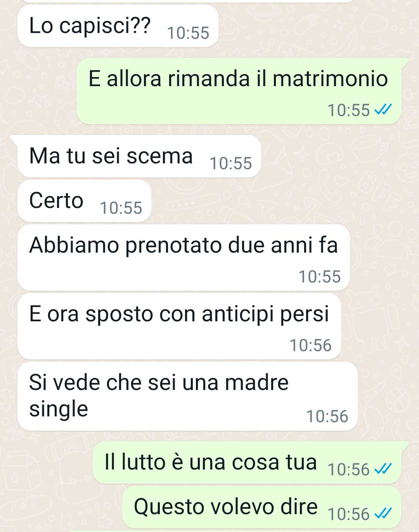This screenshot has height=532, width=419.
Task: Tap the 'E ora sposto con anticipi persi' bubble
Action: (179, 326)
